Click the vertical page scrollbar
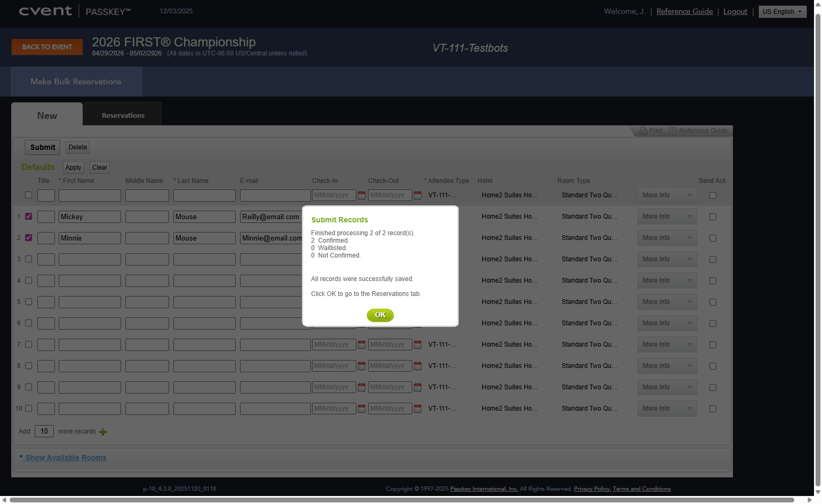Image resolution: width=822 pixels, height=504 pixels. coord(818,251)
